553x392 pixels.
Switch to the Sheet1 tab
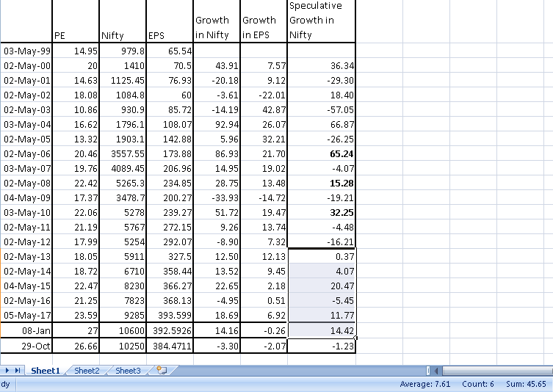click(x=45, y=371)
